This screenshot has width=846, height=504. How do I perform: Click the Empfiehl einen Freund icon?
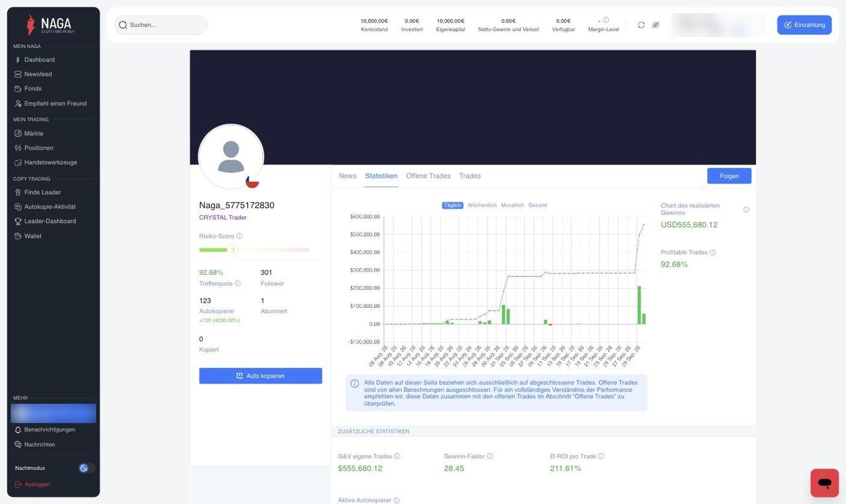18,104
